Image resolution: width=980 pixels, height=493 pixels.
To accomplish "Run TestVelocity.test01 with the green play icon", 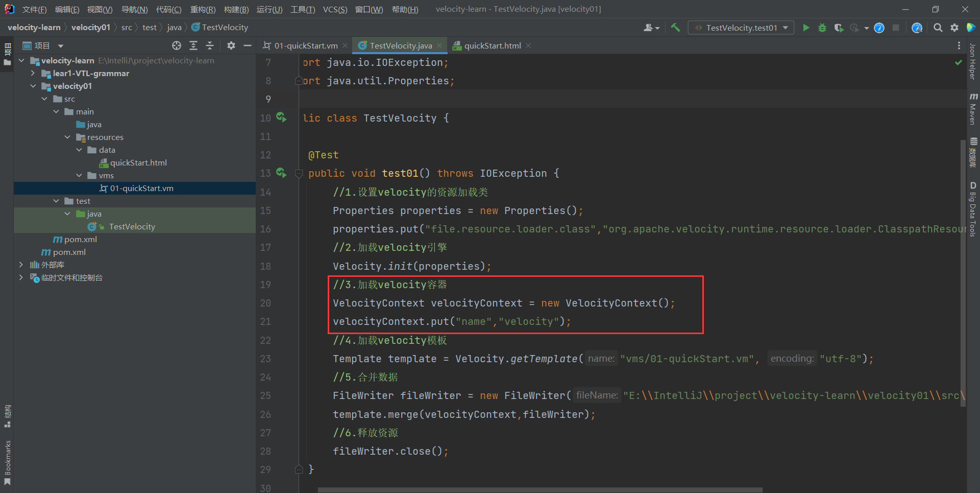I will coord(806,28).
